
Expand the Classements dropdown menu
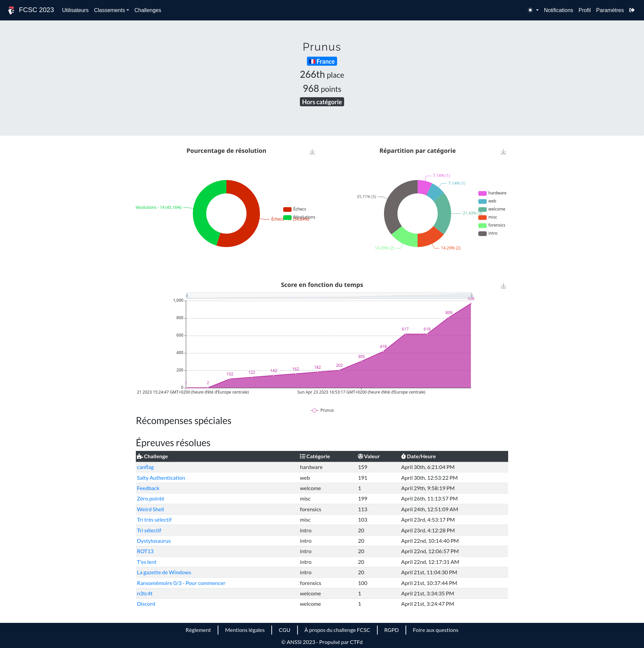coord(111,10)
